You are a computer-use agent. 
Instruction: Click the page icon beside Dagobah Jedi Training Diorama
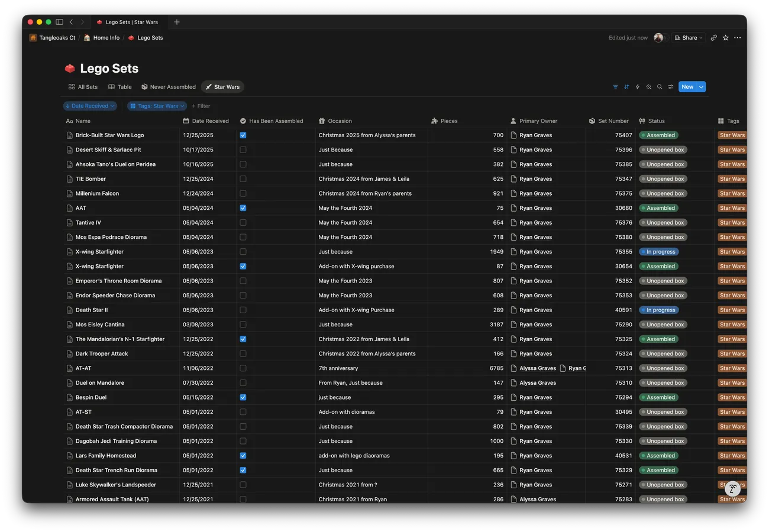click(70, 441)
